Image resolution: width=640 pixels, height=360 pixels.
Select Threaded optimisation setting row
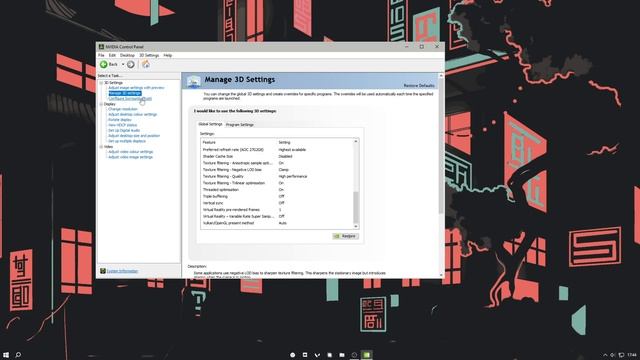[277, 190]
